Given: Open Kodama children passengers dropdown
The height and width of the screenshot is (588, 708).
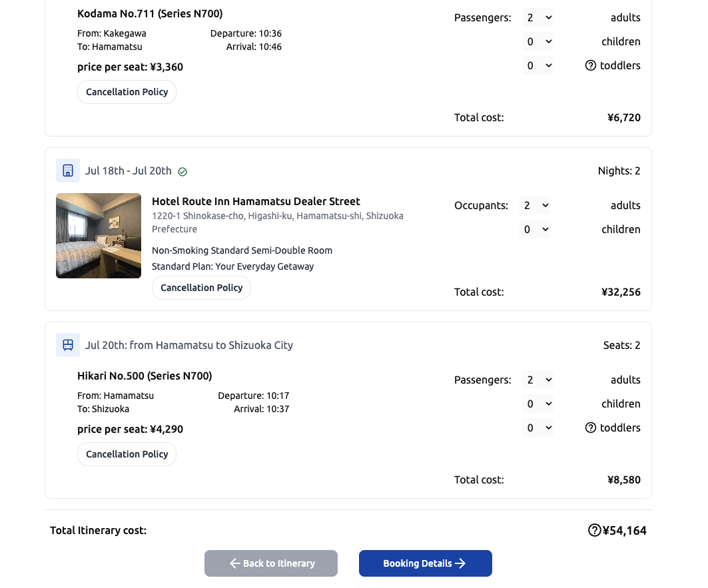Looking at the screenshot, I should click(x=538, y=42).
